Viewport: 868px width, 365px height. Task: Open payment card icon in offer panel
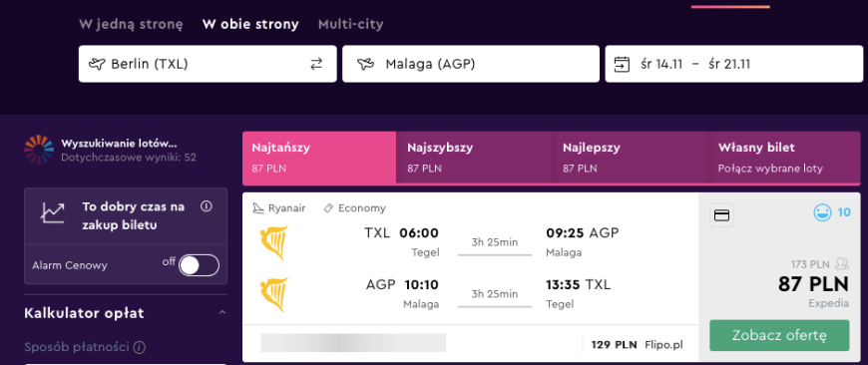click(722, 215)
